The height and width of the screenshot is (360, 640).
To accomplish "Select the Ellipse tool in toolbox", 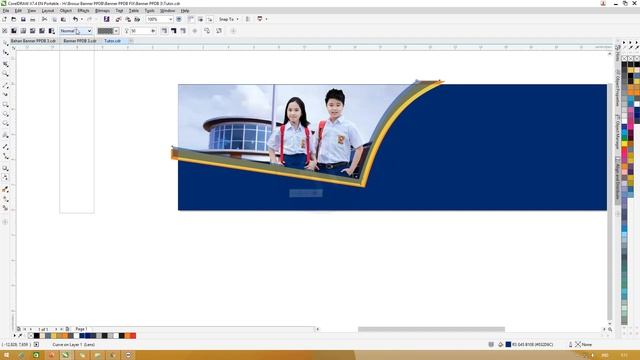I will point(5,114).
